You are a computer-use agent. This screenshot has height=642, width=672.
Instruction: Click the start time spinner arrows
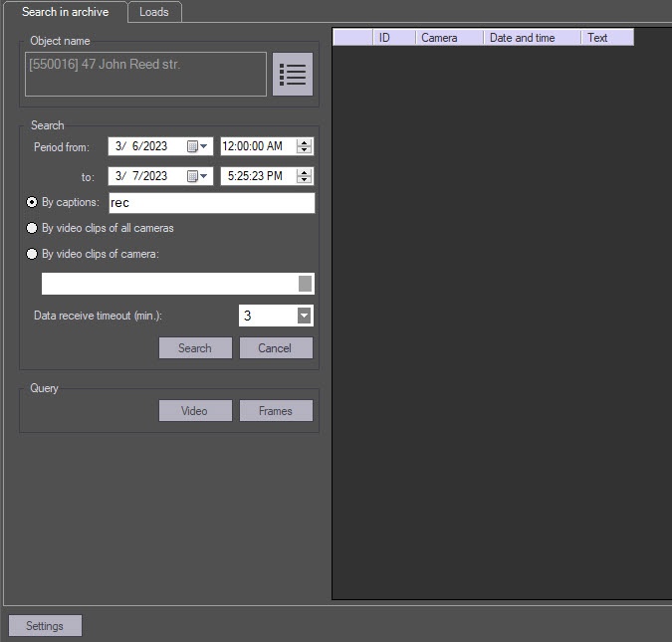coord(305,146)
